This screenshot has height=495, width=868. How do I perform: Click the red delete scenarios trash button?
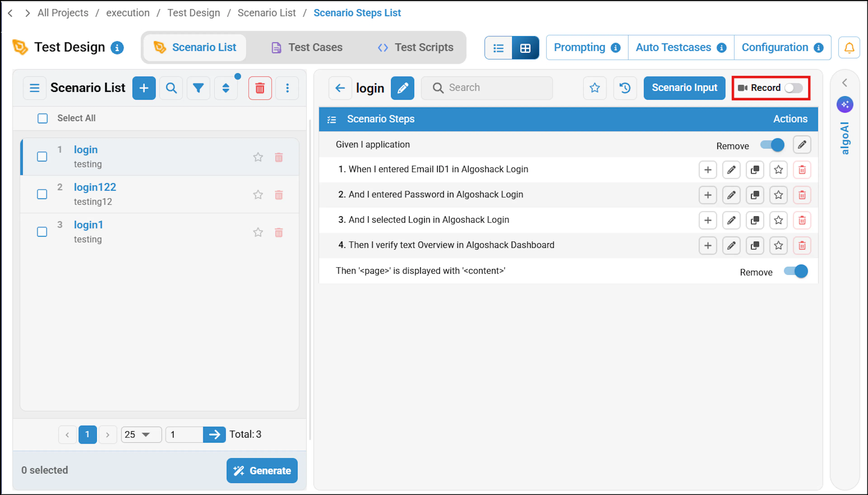coord(260,88)
